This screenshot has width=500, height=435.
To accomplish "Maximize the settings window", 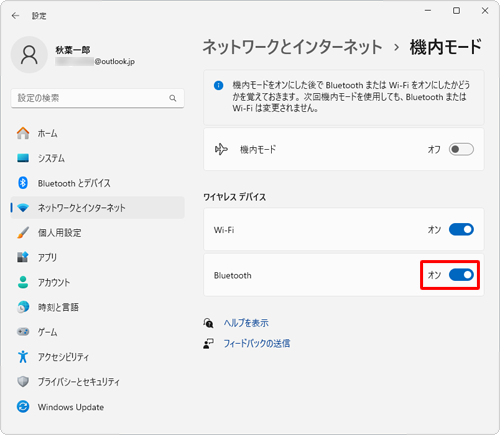I will point(456,11).
